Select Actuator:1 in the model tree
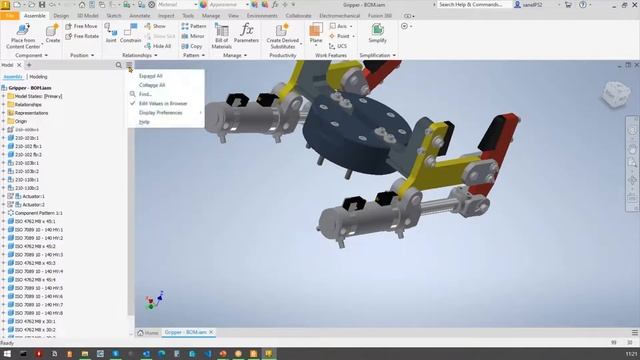640x360 pixels. point(33,196)
